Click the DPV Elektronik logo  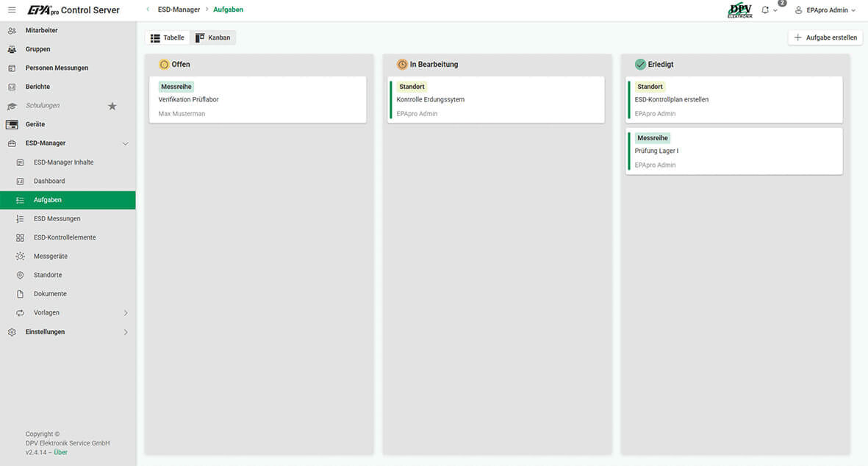(739, 10)
